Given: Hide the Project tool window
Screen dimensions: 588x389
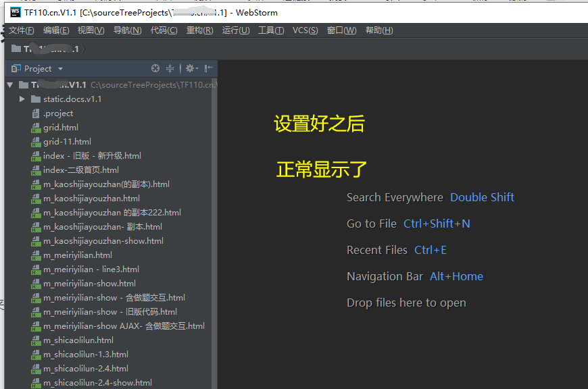Looking at the screenshot, I should (x=208, y=68).
